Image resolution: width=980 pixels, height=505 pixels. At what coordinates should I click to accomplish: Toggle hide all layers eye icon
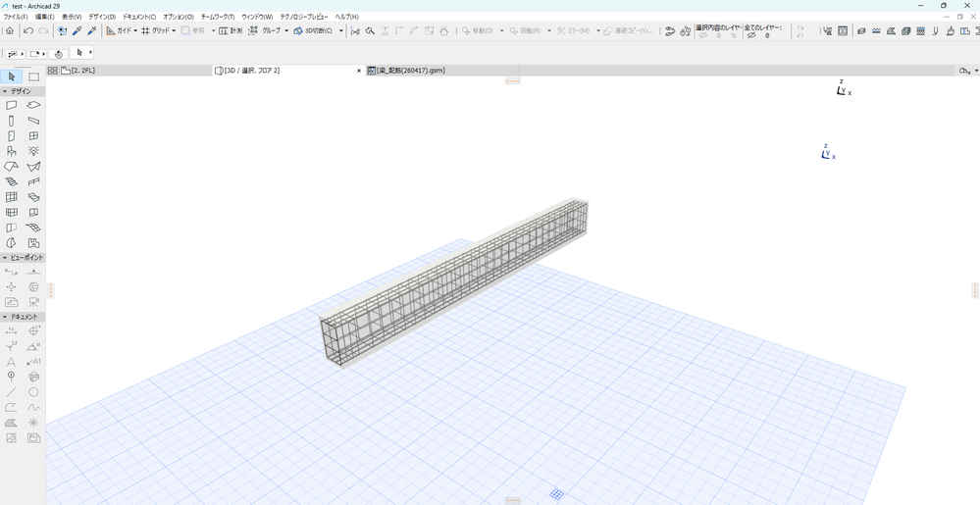[x=751, y=35]
